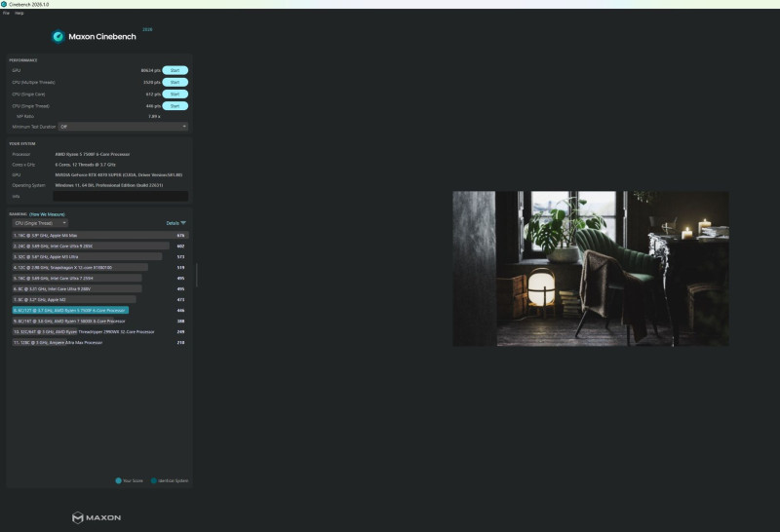The image size is (780, 532).
Task: Select ranking entry Intel Core Ultra 9 285K
Action: 100,247
